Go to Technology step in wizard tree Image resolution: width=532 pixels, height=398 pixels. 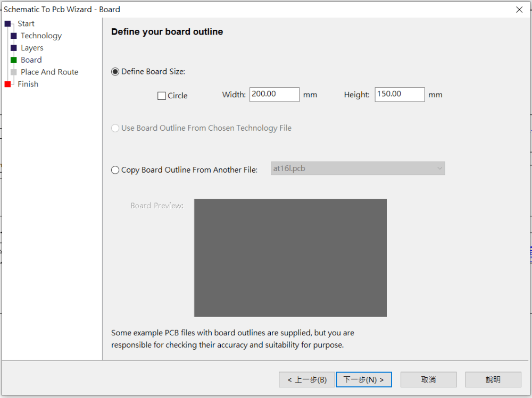(41, 36)
